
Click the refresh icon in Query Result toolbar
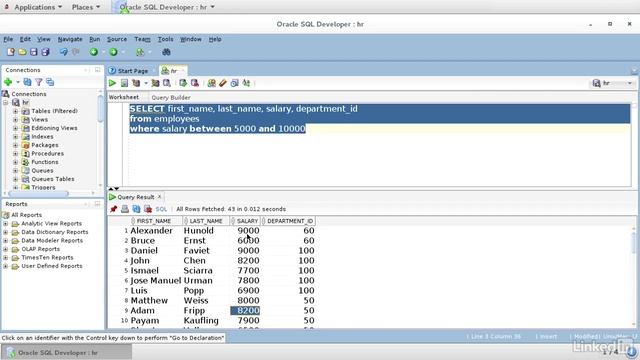[x=136, y=209]
